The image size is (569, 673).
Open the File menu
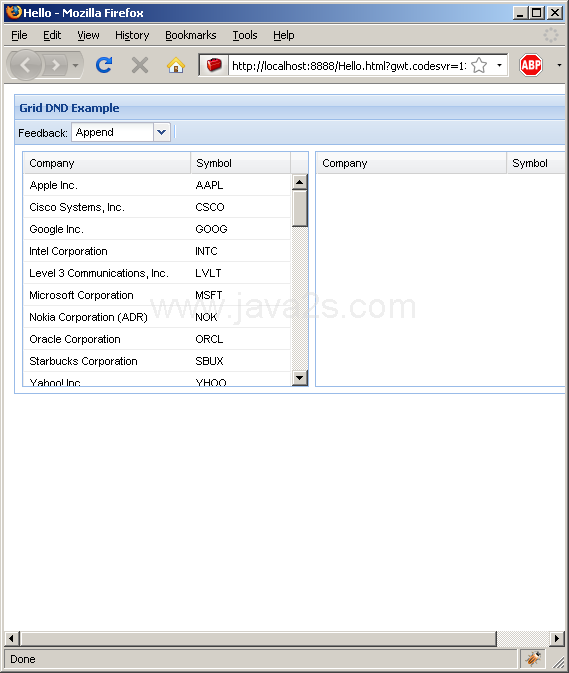pos(19,35)
